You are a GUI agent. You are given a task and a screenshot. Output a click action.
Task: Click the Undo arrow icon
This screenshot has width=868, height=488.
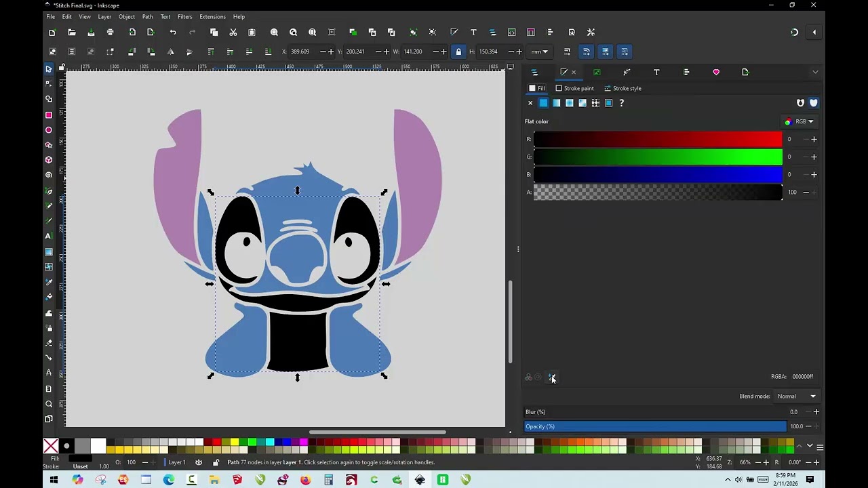pos(173,33)
